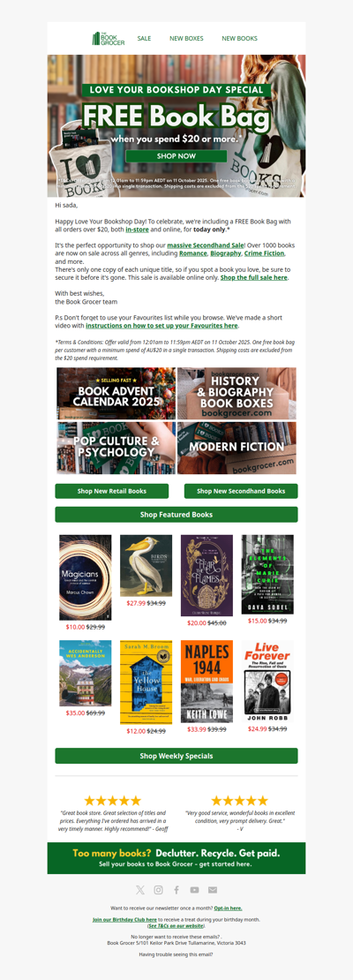Go to NEW BOXES in header

click(186, 39)
